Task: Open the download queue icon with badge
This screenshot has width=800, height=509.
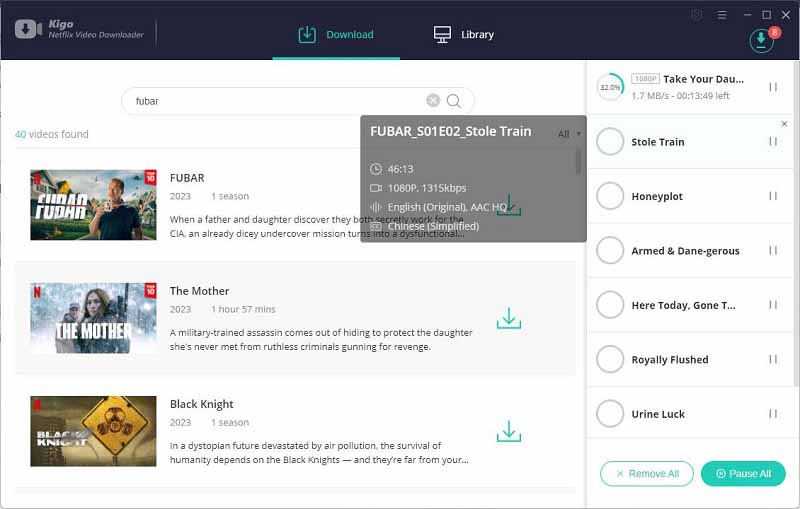Action: pyautogui.click(x=761, y=40)
